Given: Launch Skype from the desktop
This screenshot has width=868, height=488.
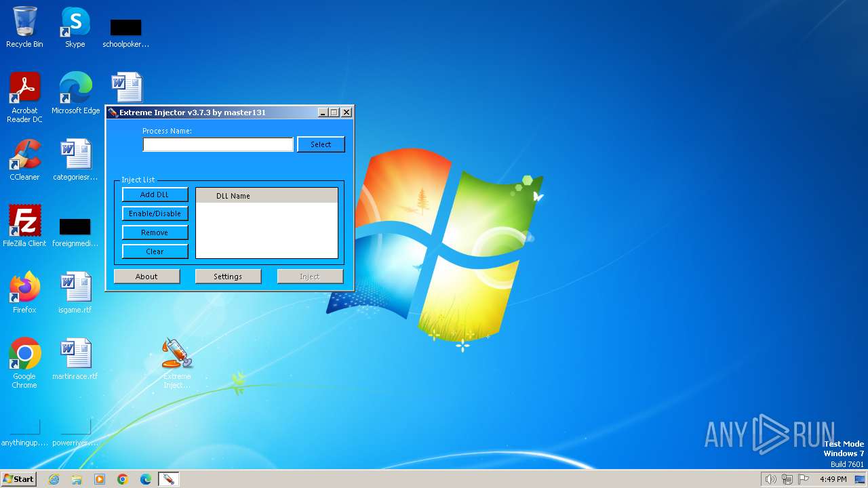Looking at the screenshot, I should coord(75,27).
